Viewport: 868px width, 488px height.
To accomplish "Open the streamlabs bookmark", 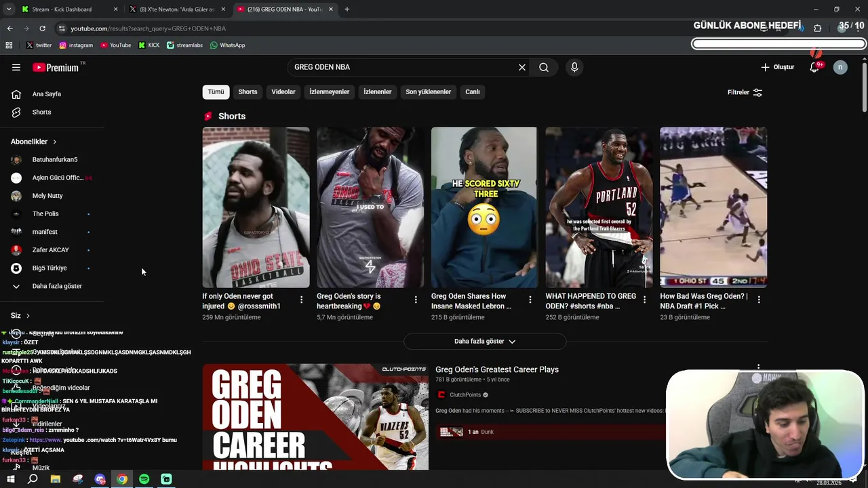I will pos(184,45).
